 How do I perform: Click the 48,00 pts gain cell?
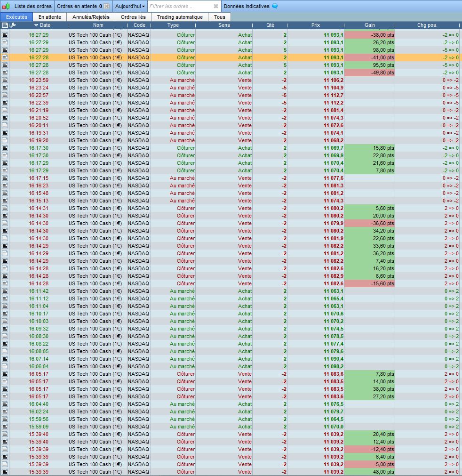pyautogui.click(x=369, y=472)
